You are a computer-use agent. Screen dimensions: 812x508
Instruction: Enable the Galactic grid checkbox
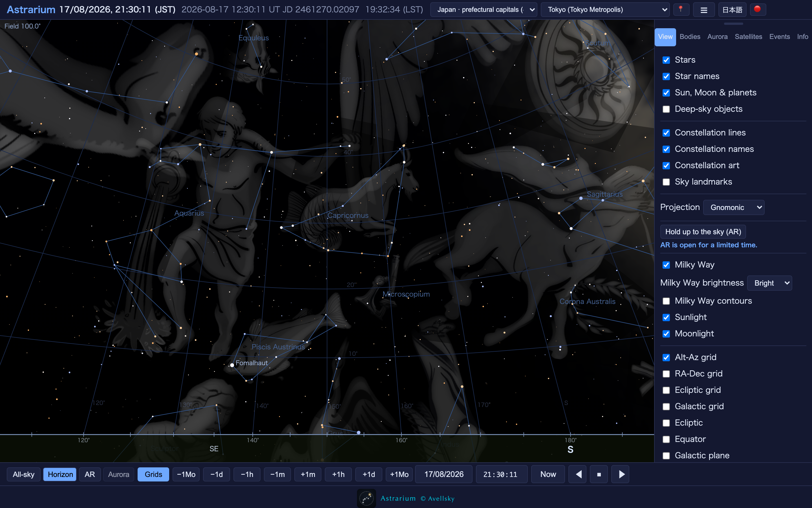(x=666, y=407)
